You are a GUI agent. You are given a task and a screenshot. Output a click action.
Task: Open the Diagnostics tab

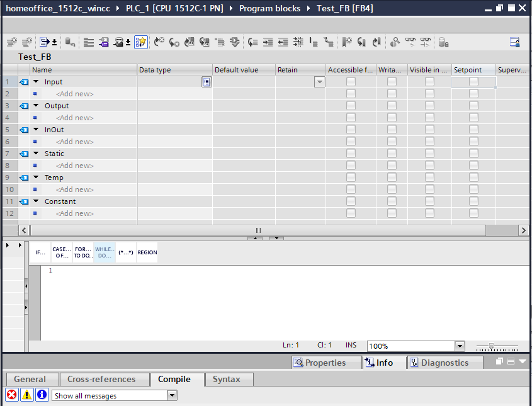pyautogui.click(x=444, y=362)
